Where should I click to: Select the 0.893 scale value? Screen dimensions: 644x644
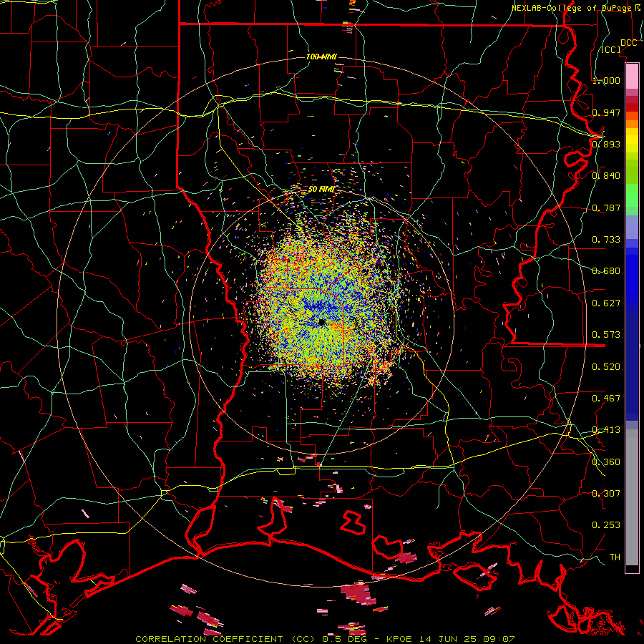(606, 144)
